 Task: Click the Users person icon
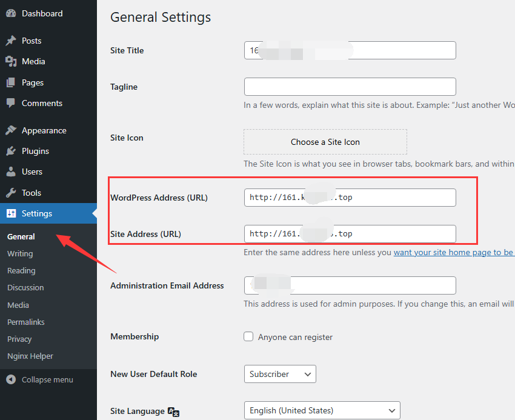pyautogui.click(x=11, y=172)
